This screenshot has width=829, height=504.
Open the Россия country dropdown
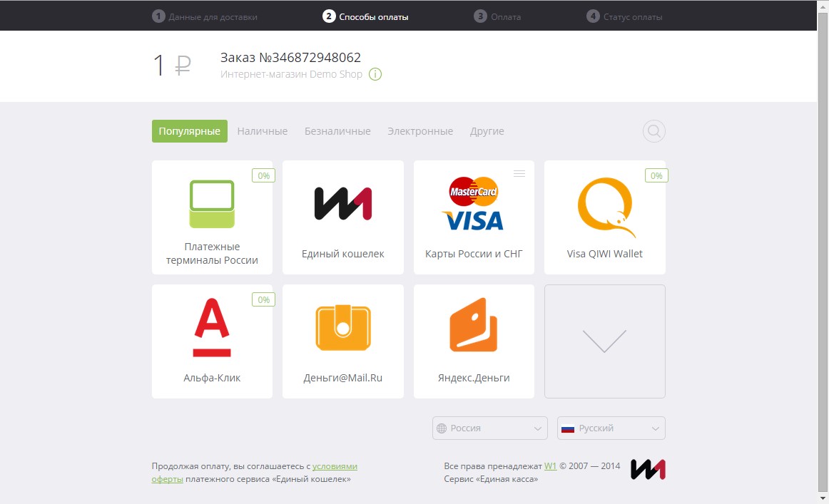click(x=490, y=428)
